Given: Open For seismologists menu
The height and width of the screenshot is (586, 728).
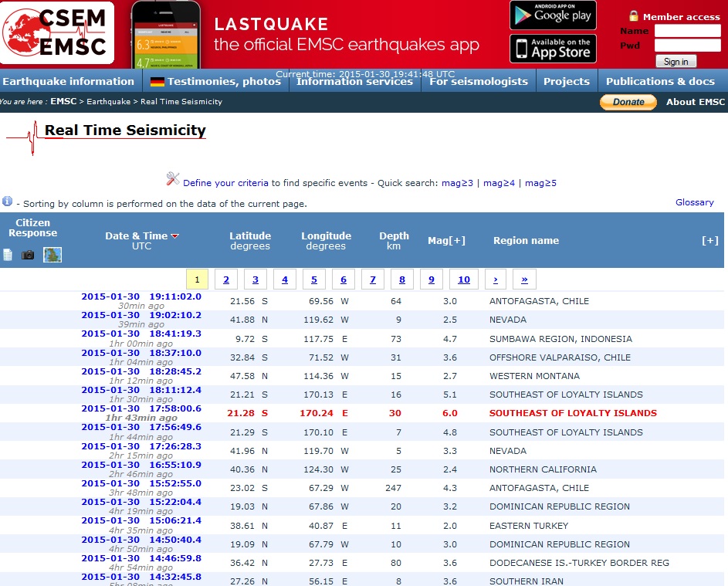Looking at the screenshot, I should tap(479, 81).
